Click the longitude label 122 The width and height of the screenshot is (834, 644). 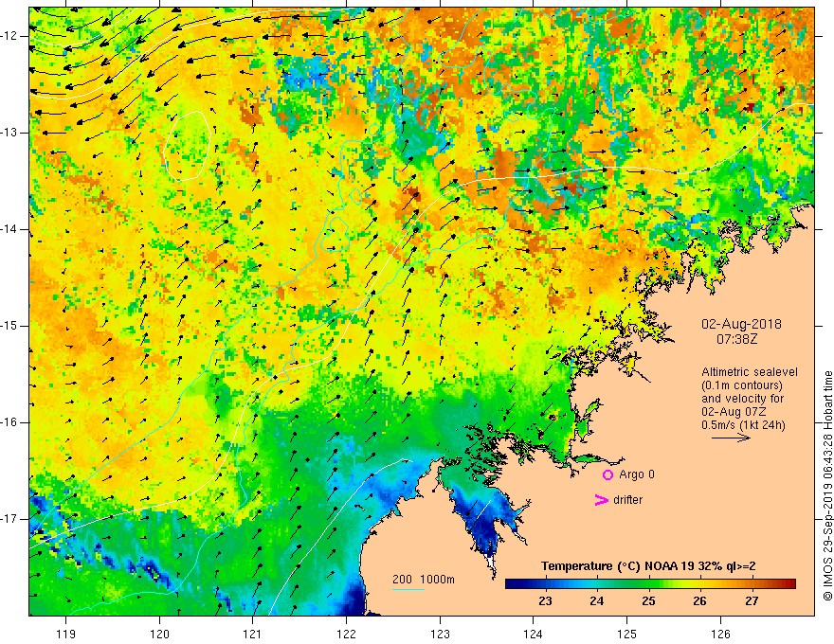pos(346,634)
